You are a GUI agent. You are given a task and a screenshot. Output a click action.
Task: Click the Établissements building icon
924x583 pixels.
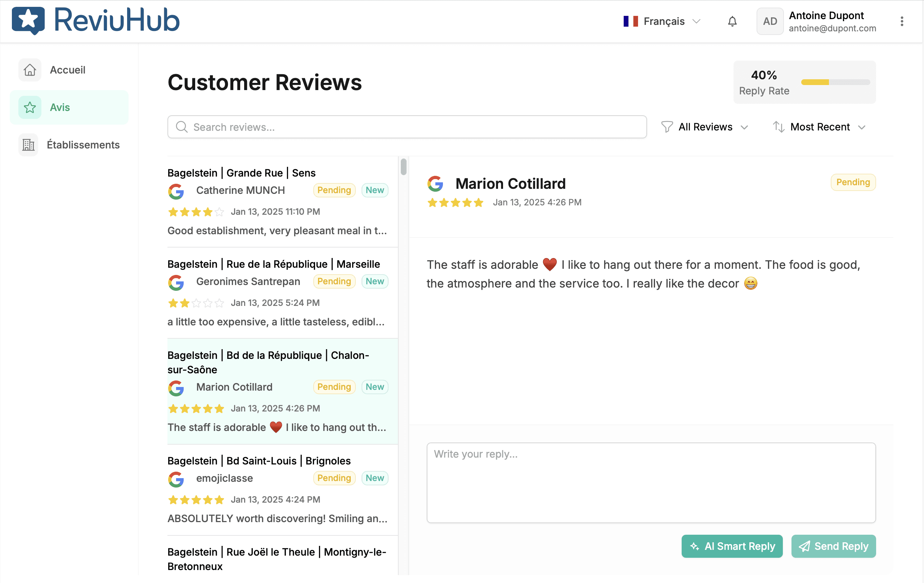[x=28, y=144]
